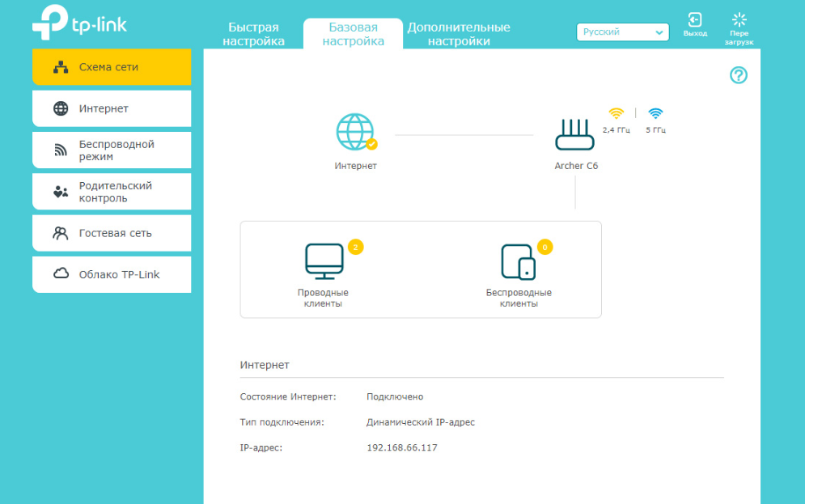The image size is (822, 504).
Task: Click the Динамический IP-адрес value
Action: coord(421,422)
